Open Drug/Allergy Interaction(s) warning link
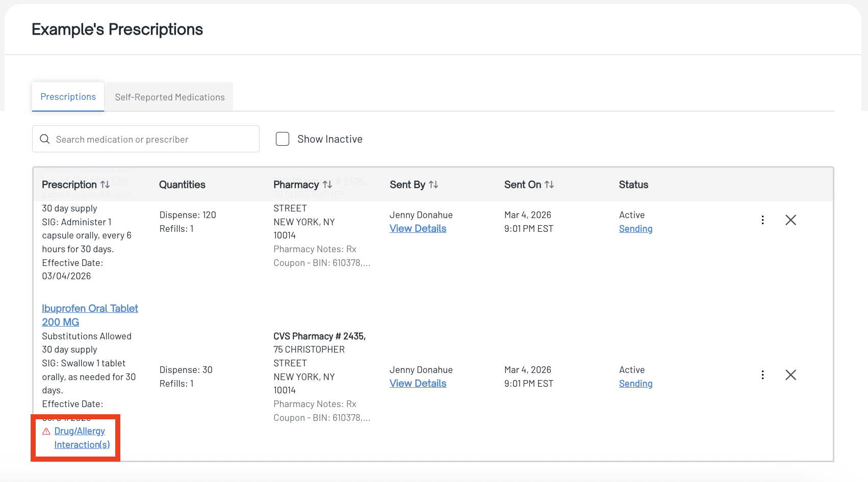The height and width of the screenshot is (482, 868). (x=82, y=438)
